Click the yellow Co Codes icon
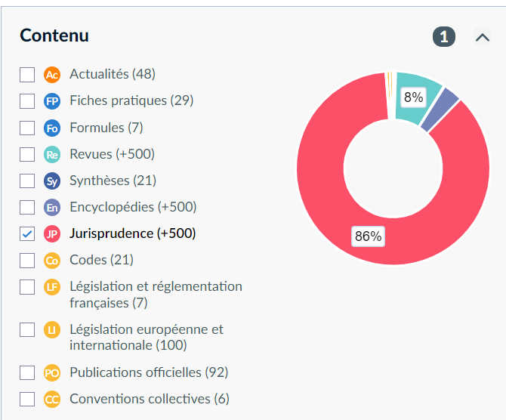The height and width of the screenshot is (420, 506). (x=52, y=261)
